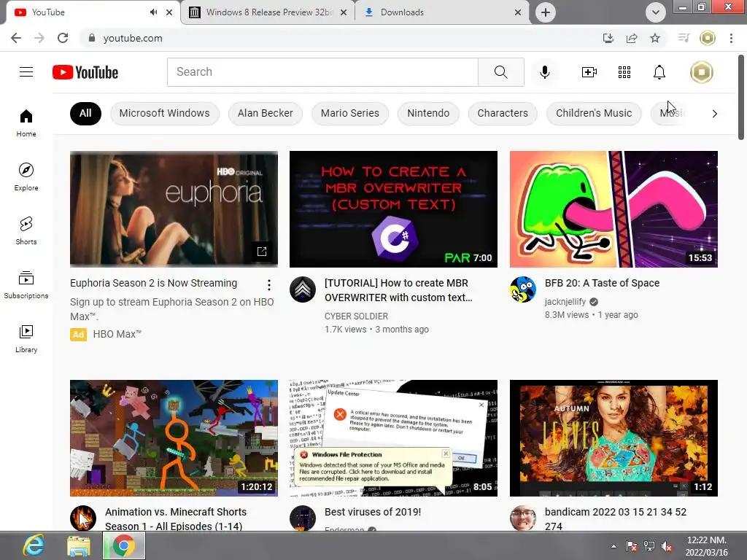
Task: Show more category chips with right arrow
Action: [x=714, y=113]
